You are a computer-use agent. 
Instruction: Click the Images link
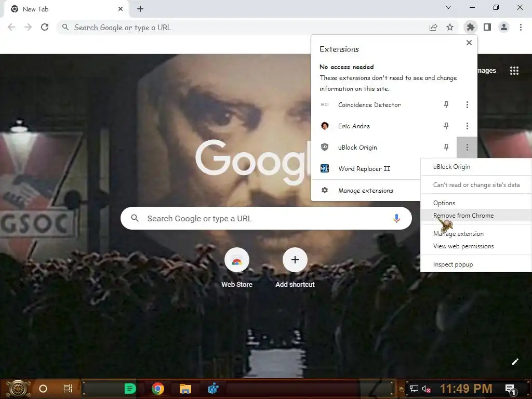[487, 71]
